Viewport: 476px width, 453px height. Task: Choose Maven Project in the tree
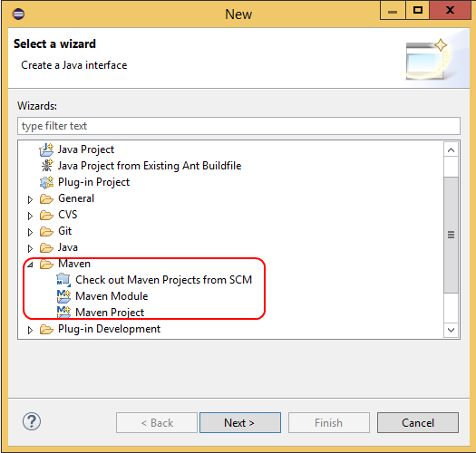tap(110, 313)
